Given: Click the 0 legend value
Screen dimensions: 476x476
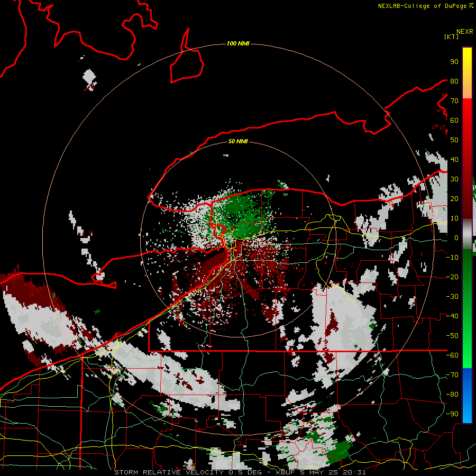Looking at the screenshot, I should pos(456,238).
